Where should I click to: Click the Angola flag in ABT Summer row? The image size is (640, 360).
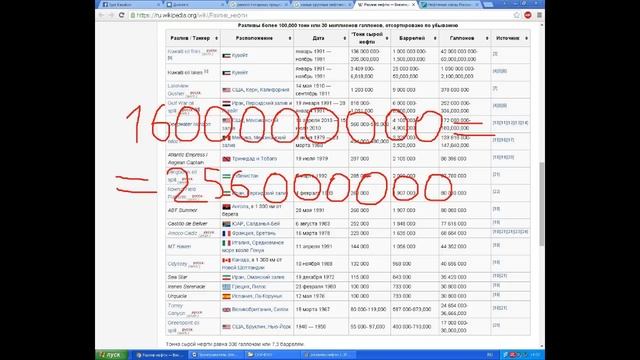(227, 207)
